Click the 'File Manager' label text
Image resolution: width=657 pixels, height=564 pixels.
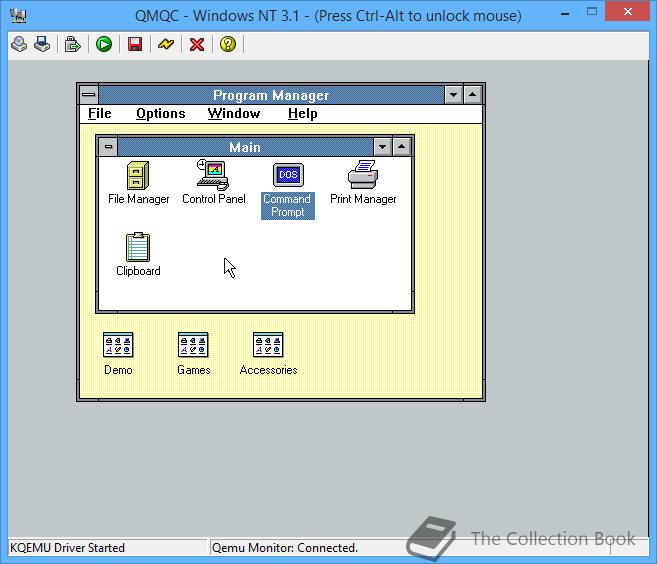[139, 199]
